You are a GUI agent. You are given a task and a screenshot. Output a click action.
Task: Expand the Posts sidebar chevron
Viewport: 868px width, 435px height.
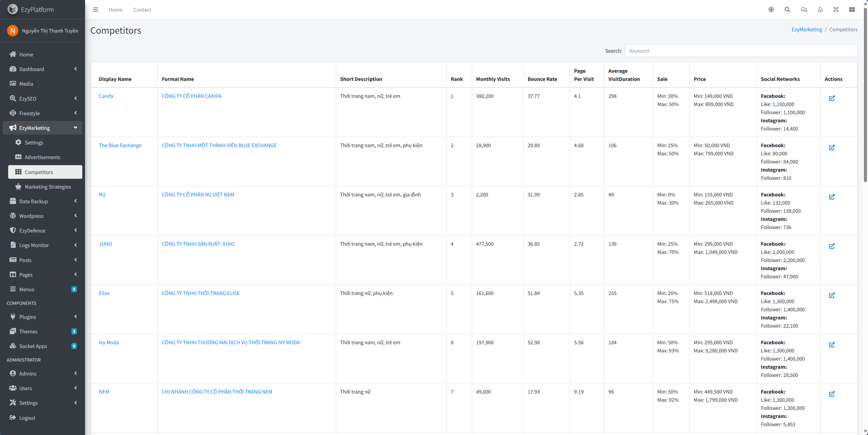[76, 260]
